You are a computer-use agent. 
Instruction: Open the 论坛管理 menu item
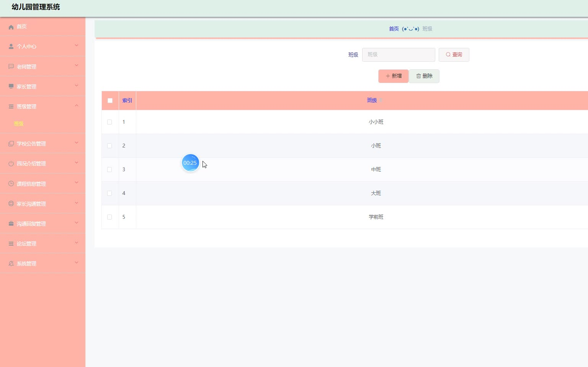pos(42,244)
